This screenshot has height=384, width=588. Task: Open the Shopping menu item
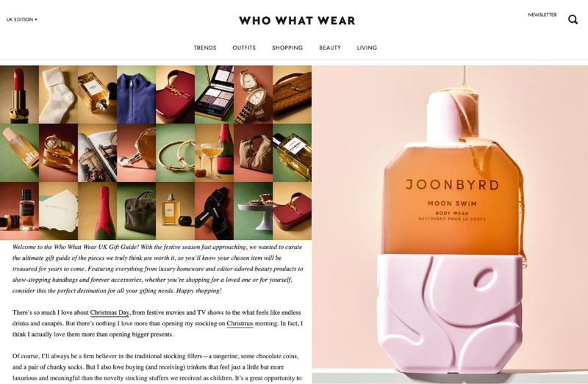point(287,48)
